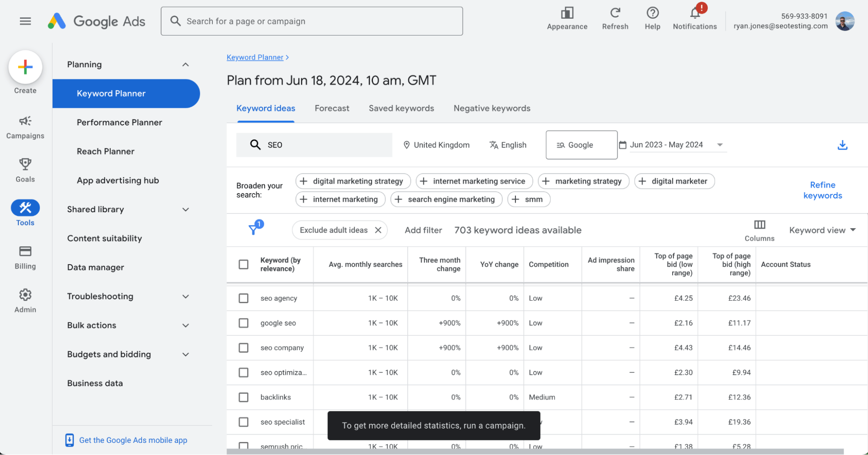Collapse the Planning section
This screenshot has width=868, height=455.
tap(185, 65)
